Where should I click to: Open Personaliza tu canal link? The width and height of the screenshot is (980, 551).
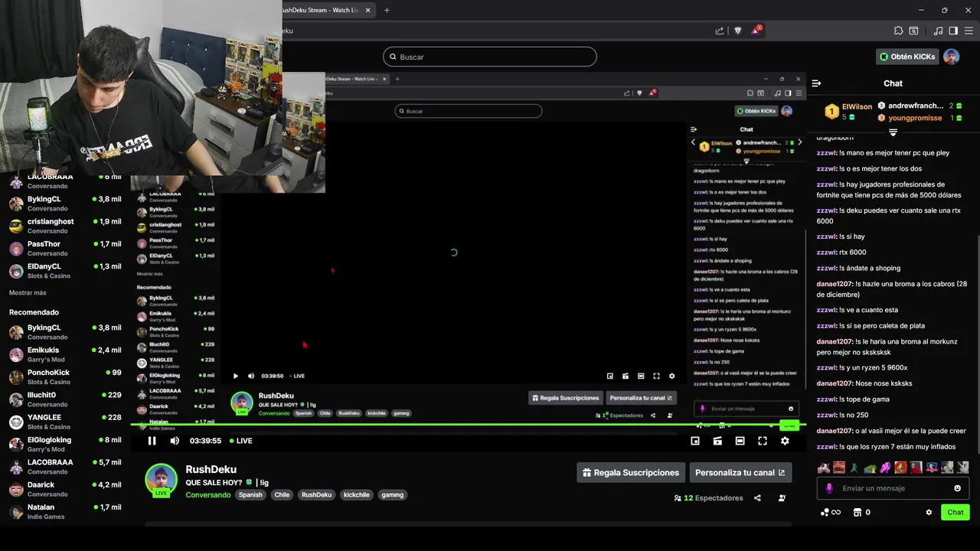(x=740, y=473)
